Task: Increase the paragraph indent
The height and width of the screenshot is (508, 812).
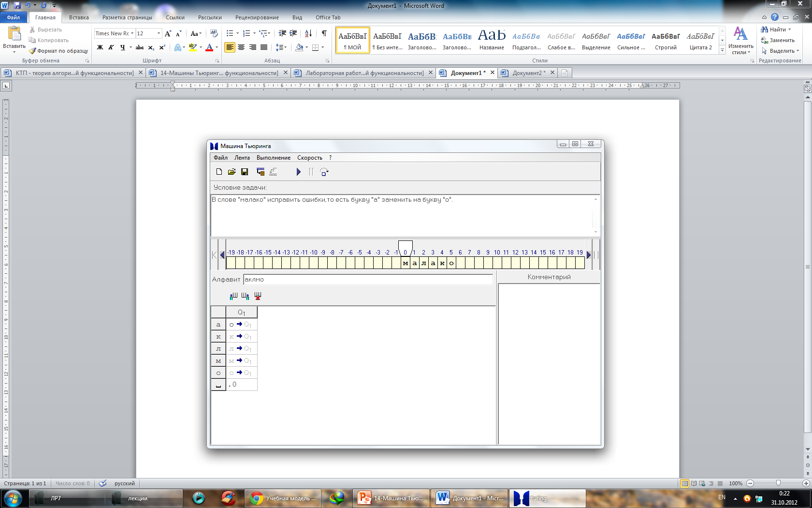Action: pos(293,33)
